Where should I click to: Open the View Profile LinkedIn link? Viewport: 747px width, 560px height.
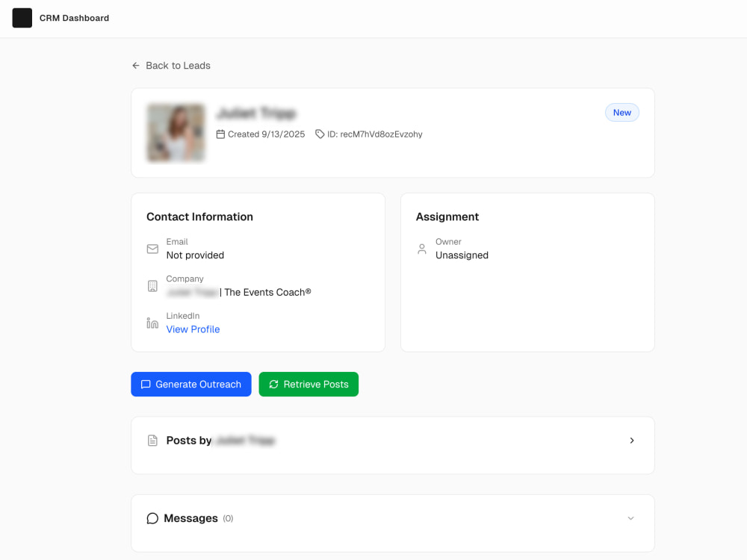coord(193,329)
